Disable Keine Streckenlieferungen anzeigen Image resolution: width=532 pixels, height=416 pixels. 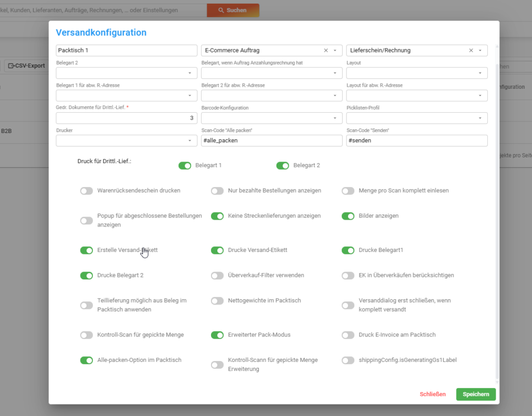point(217,216)
